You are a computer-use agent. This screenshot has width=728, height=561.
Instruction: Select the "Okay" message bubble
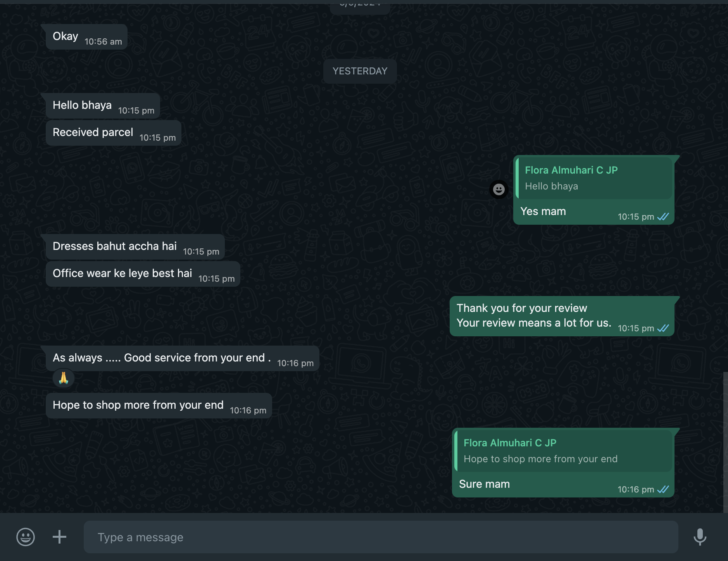(x=66, y=36)
